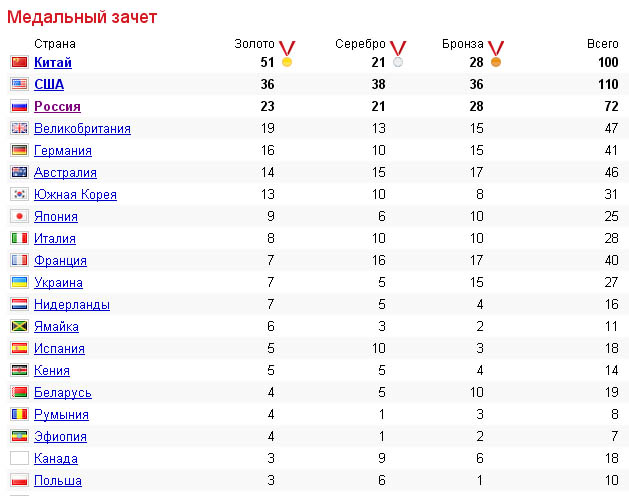Click the Эфиопия link
Image resolution: width=629 pixels, height=496 pixels.
coord(60,437)
